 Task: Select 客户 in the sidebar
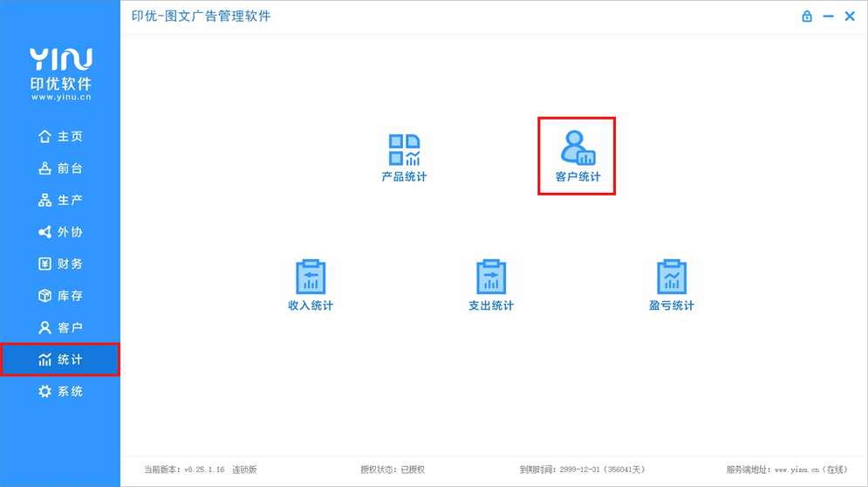[60, 327]
